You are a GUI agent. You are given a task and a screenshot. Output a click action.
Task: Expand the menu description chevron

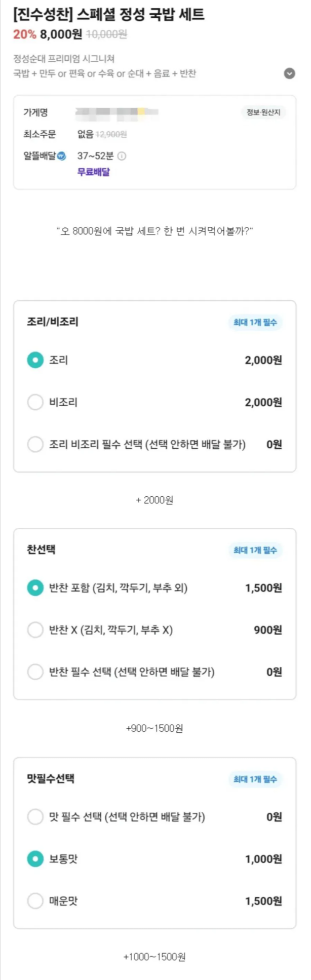point(289,73)
